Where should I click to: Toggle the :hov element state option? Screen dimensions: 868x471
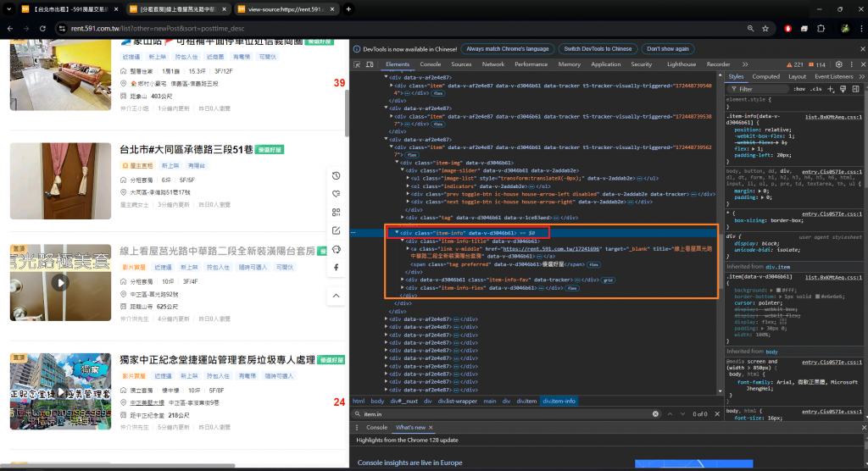coord(799,89)
